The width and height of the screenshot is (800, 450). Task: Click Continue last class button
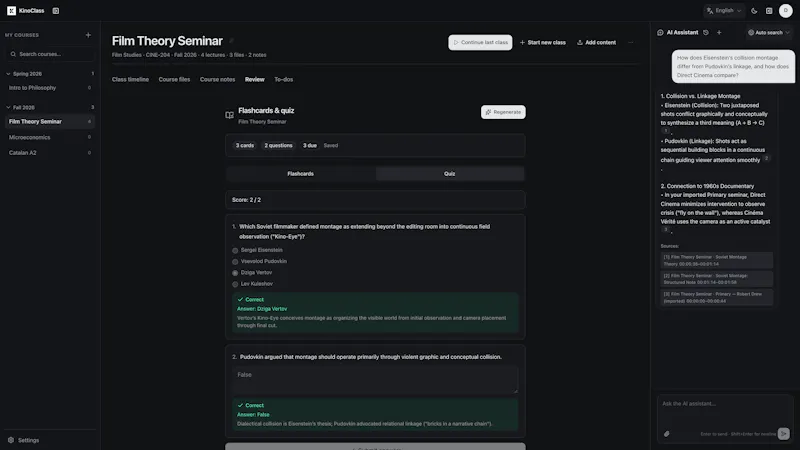(480, 42)
